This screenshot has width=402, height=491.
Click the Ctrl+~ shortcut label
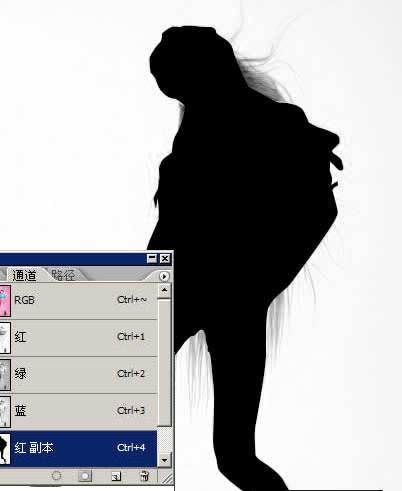pos(132,300)
